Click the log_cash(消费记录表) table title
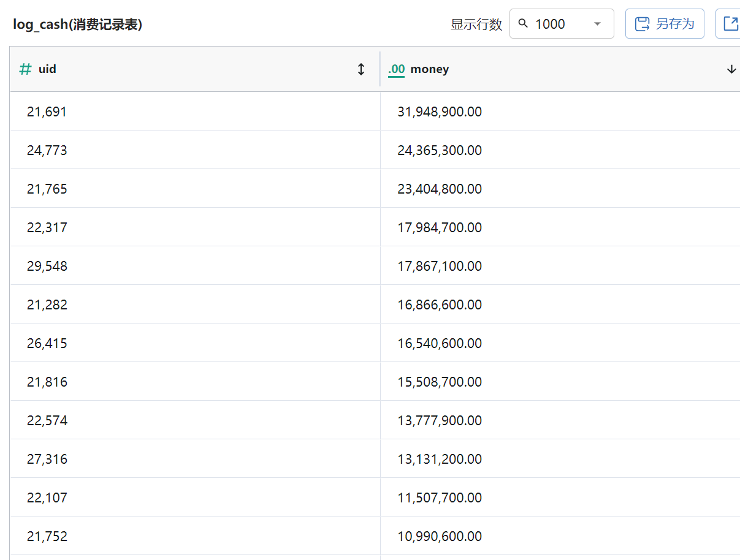 [78, 25]
